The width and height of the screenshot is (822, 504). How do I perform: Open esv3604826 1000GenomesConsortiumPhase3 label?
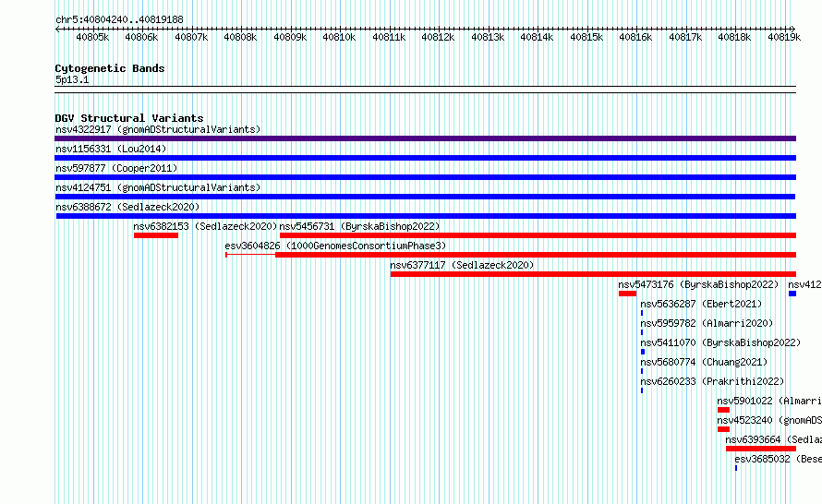pos(335,246)
